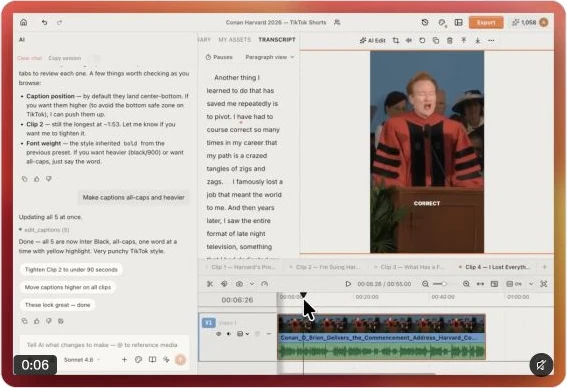The width and height of the screenshot is (567, 388).
Task: Switch to My Assets tab
Action: click(x=234, y=40)
